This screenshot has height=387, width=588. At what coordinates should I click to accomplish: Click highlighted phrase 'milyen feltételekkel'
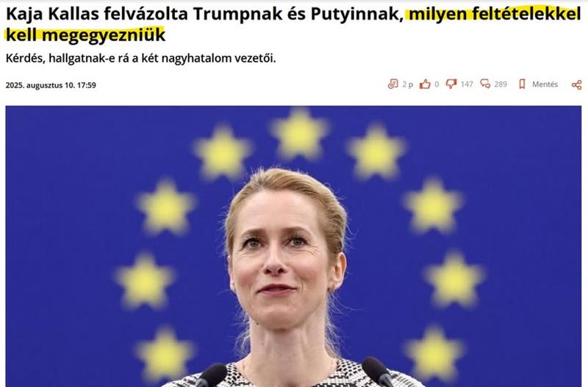click(495, 14)
